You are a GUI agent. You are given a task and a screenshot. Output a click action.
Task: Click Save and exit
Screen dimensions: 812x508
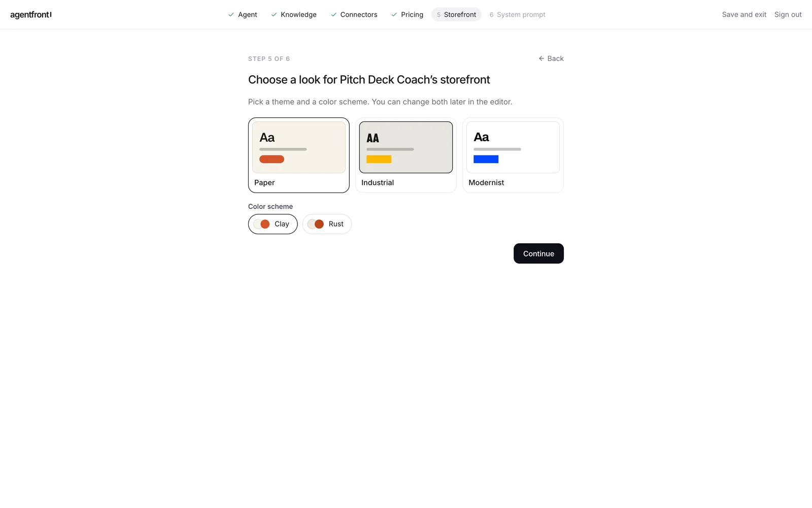pyautogui.click(x=744, y=15)
